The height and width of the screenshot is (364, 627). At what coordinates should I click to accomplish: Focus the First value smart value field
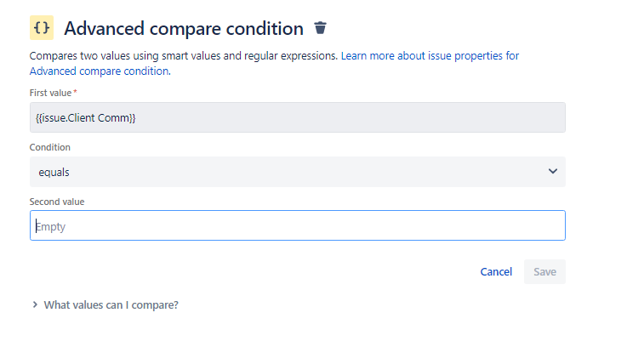point(298,117)
